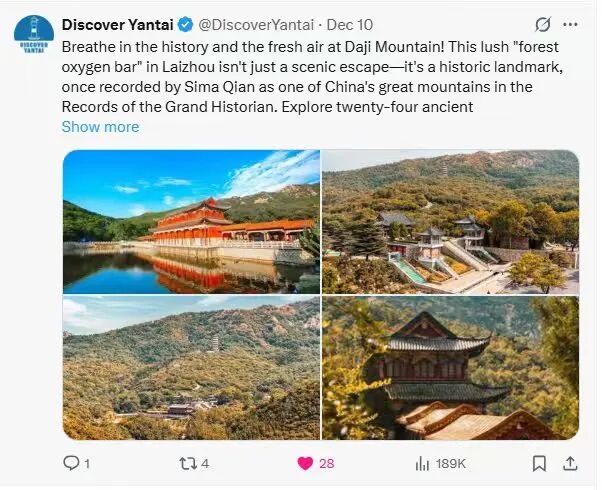
Task: Expand post text with Show more
Action: pos(100,127)
